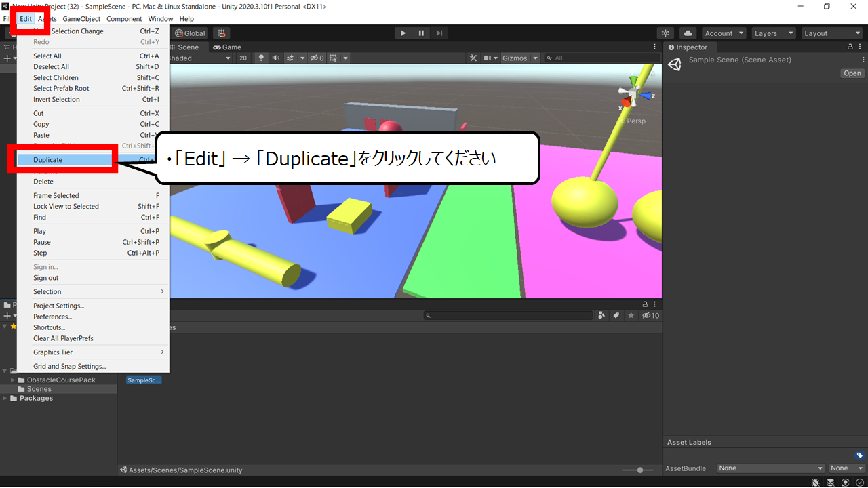Click the Step frame button
Image resolution: width=868 pixels, height=488 pixels.
[x=439, y=33]
